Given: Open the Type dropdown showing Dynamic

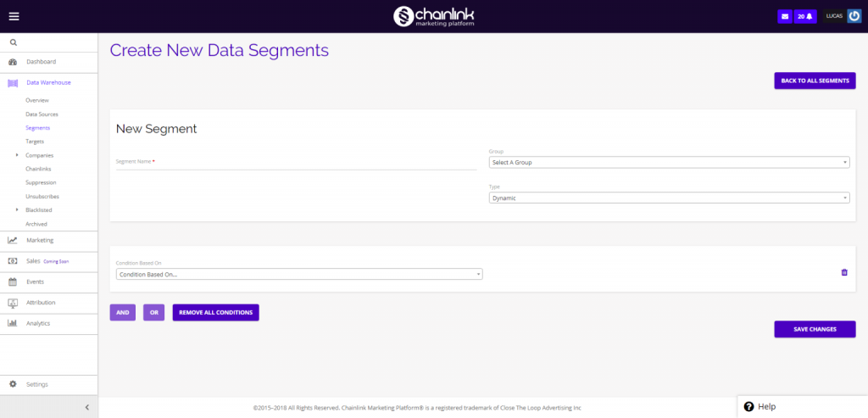Looking at the screenshot, I should 670,198.
